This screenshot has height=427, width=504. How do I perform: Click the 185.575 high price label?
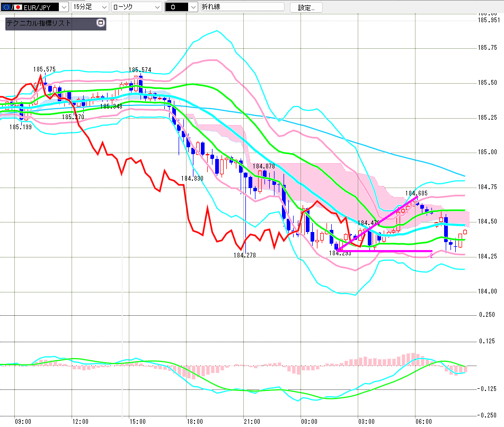pos(44,69)
